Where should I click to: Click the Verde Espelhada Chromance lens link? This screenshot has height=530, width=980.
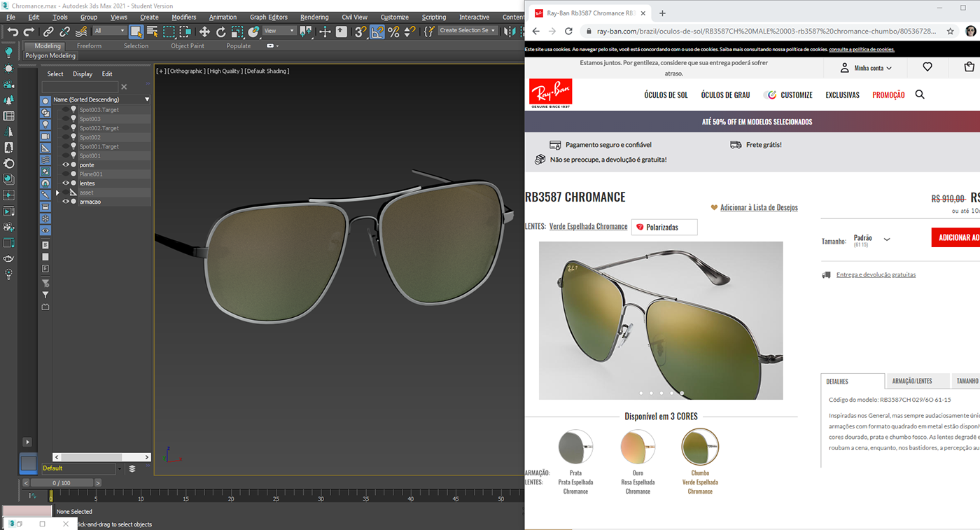click(588, 226)
